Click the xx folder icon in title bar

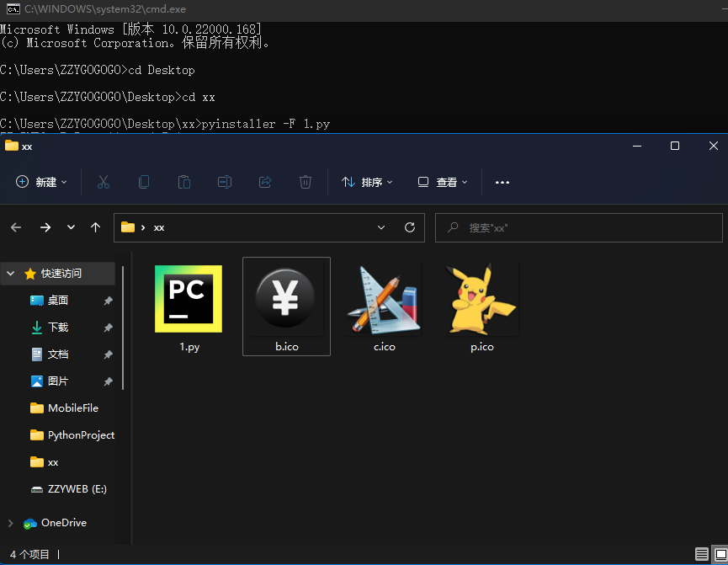click(x=12, y=146)
